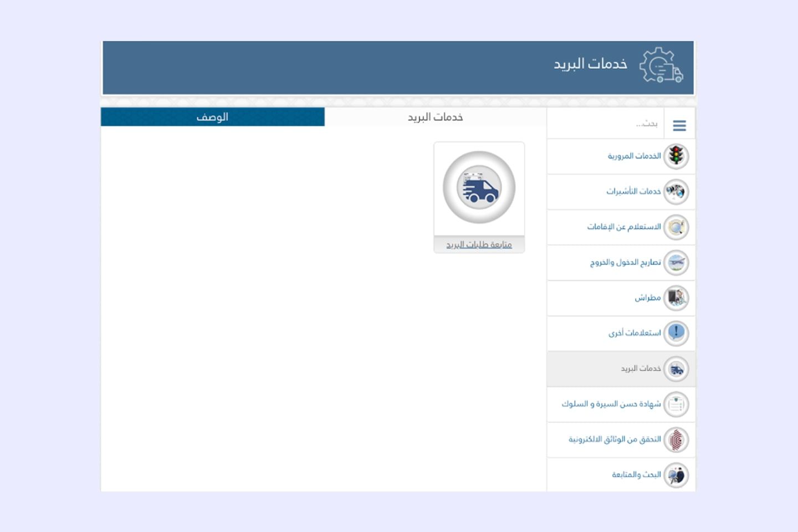
Task: Click the residency inquiry magnifier icon
Action: (676, 227)
